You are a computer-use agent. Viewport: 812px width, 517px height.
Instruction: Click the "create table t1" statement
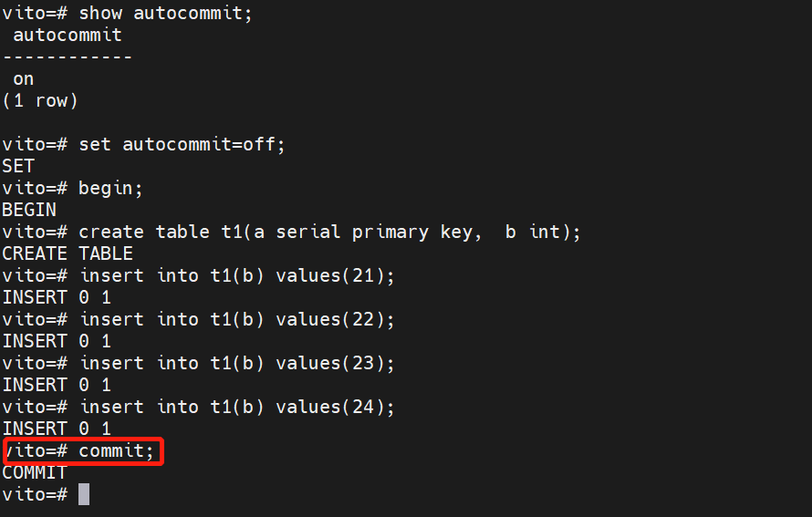click(x=328, y=232)
